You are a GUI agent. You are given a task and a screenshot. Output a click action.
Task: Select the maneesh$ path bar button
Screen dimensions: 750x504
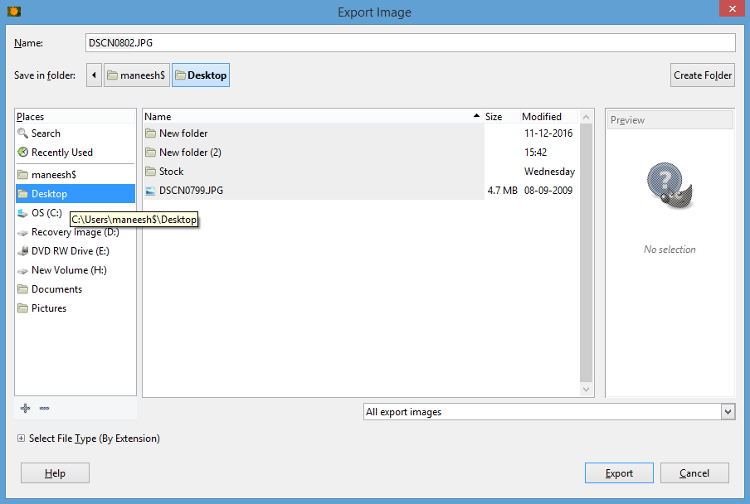137,75
